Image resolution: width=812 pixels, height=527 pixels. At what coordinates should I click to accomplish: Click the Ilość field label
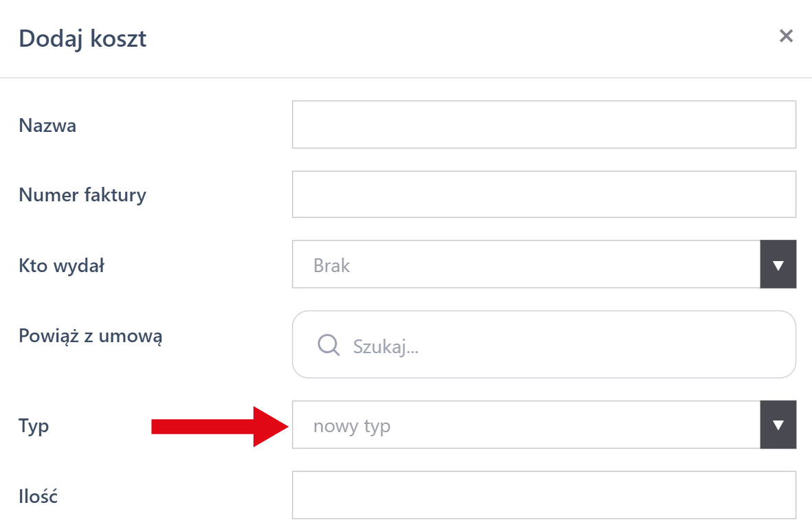pyautogui.click(x=38, y=496)
